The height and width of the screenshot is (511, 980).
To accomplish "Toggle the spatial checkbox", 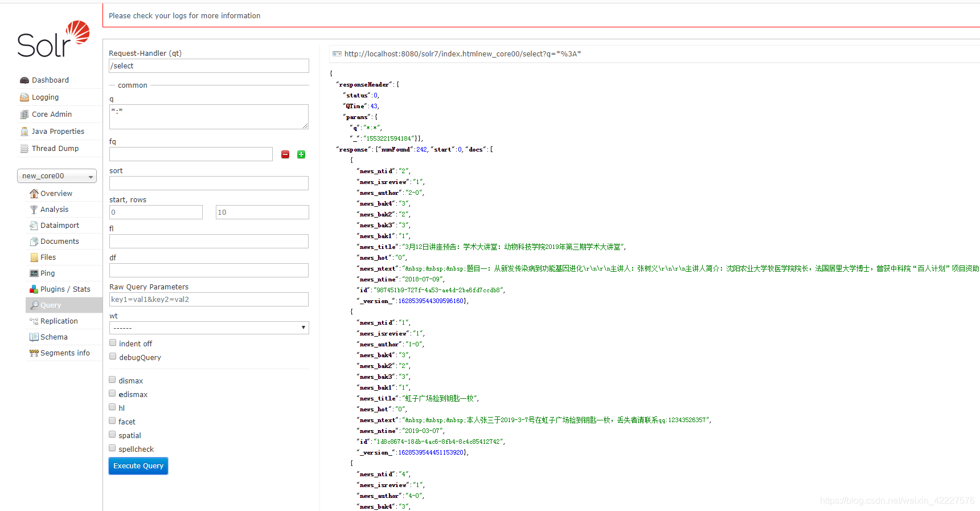I will pyautogui.click(x=112, y=435).
